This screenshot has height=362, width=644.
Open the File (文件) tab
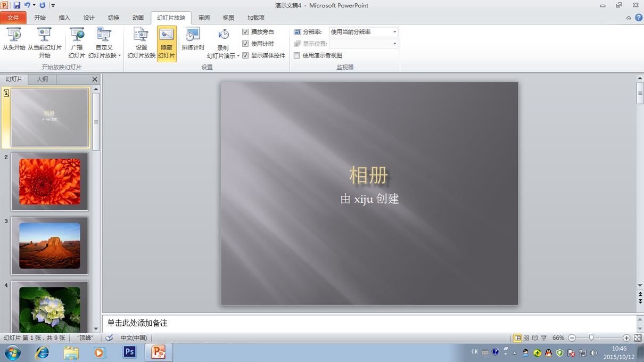click(13, 18)
